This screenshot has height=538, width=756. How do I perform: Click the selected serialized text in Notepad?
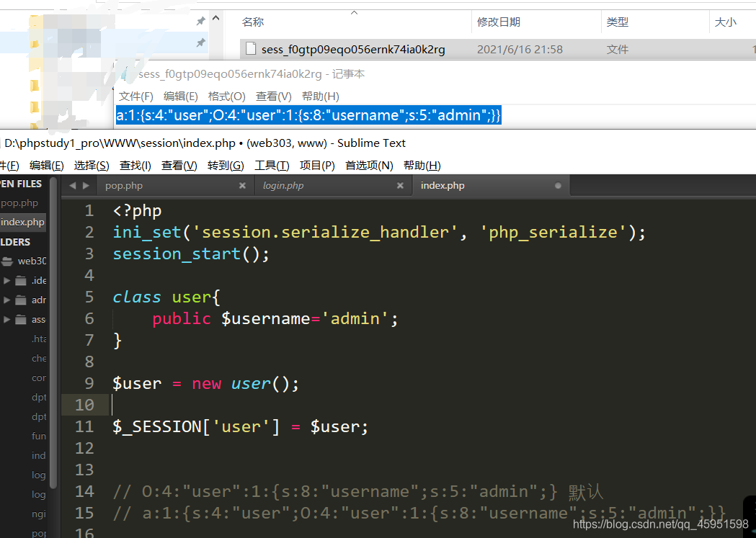click(x=308, y=115)
